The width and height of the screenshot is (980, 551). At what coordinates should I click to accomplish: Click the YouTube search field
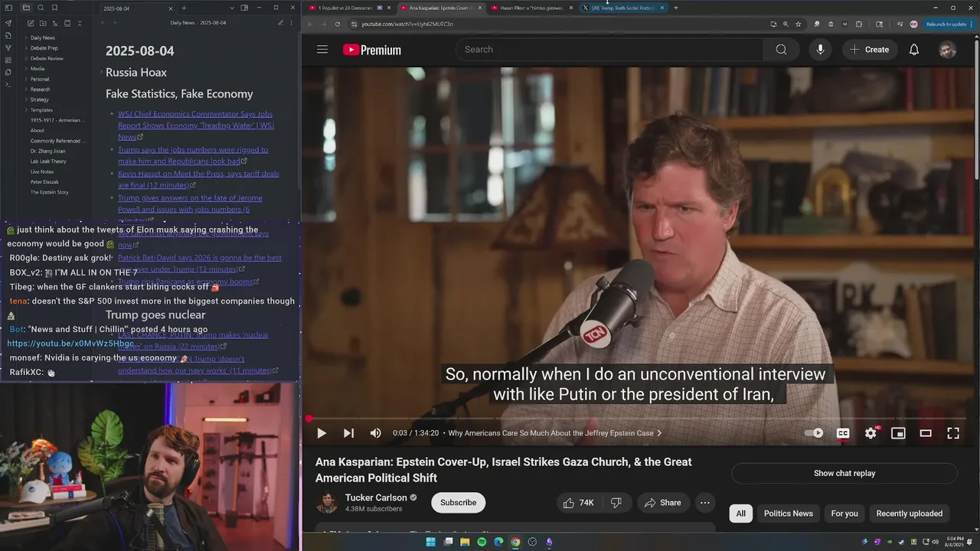click(x=609, y=50)
